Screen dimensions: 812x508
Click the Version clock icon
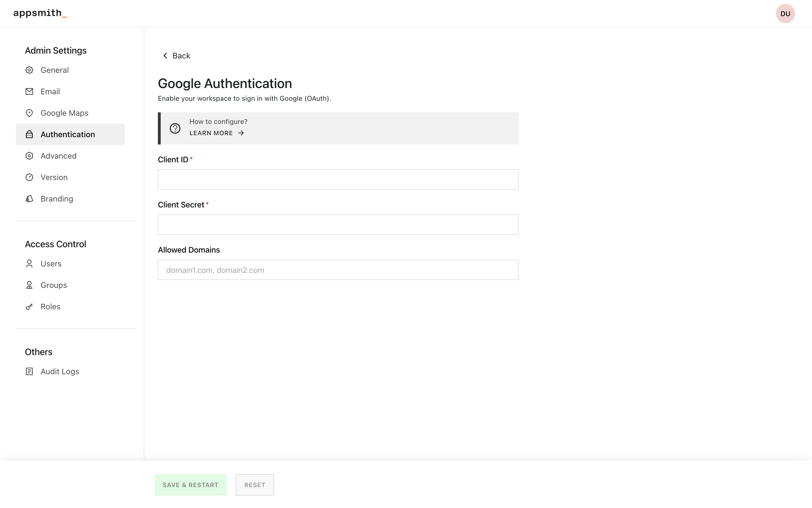click(29, 177)
